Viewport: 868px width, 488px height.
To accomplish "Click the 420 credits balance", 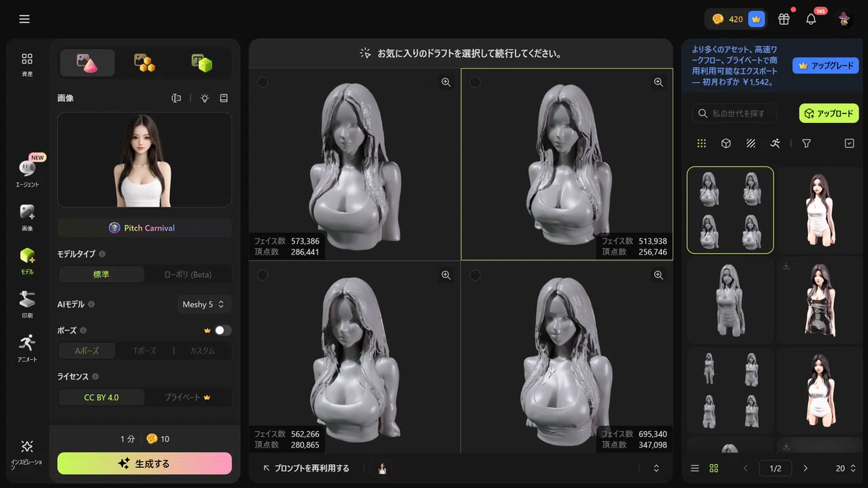I will (x=728, y=20).
